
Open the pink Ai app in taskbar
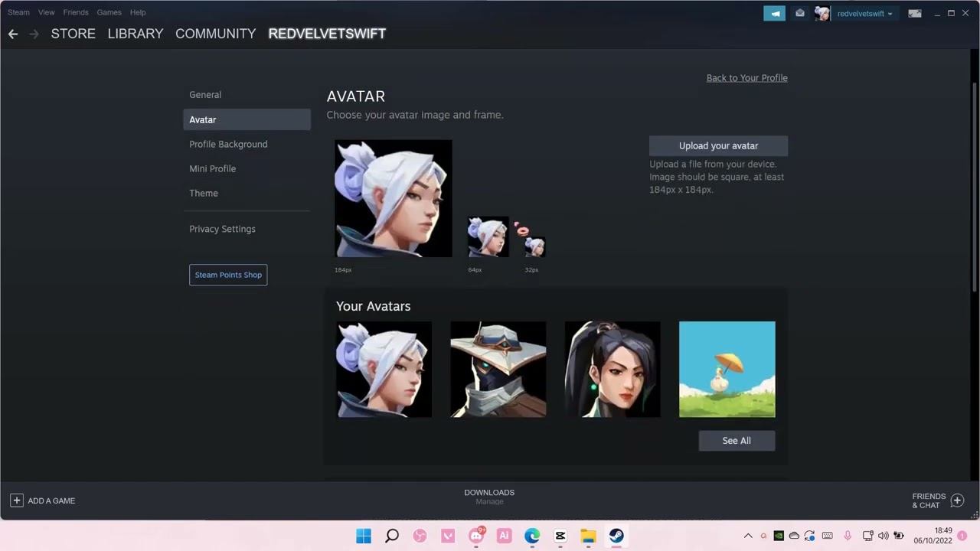(x=504, y=536)
